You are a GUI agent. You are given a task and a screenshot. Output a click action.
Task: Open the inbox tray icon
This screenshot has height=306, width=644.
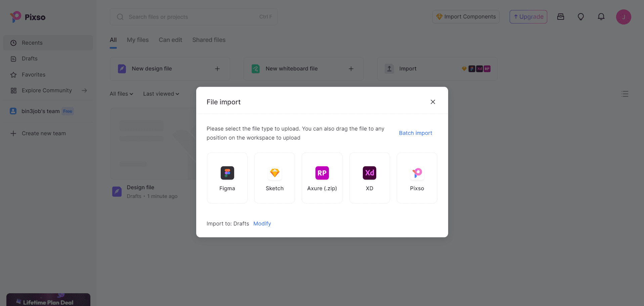coord(560,17)
